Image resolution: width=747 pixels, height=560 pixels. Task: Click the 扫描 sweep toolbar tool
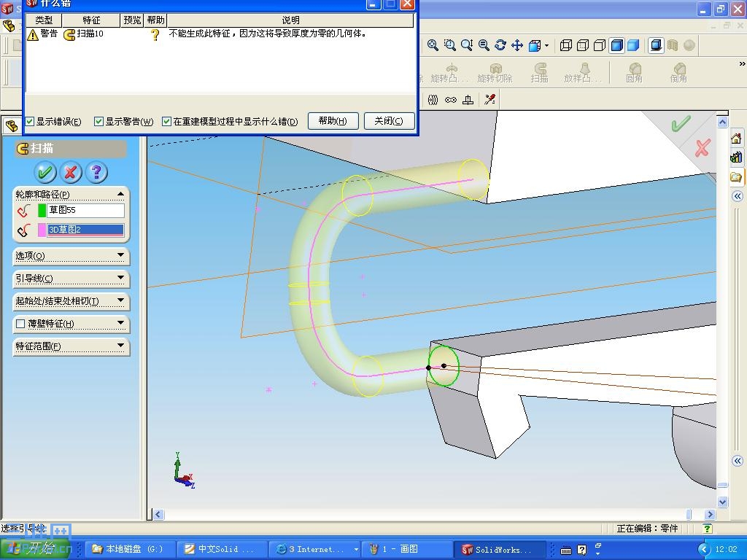539,73
